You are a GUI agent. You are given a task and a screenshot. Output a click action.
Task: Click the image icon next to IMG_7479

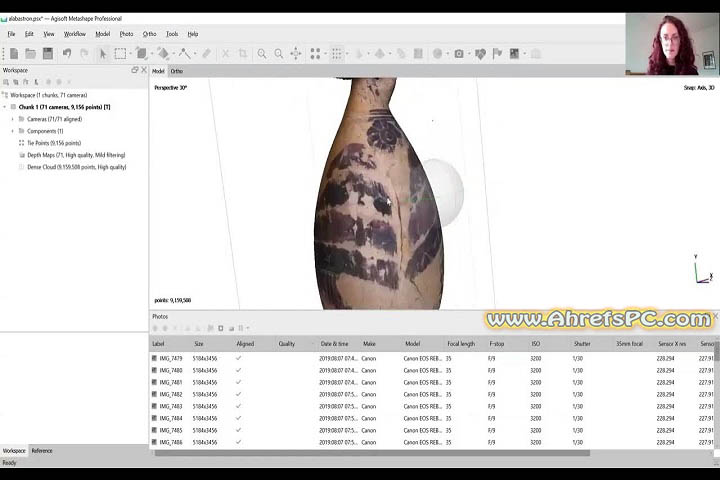[x=154, y=358]
